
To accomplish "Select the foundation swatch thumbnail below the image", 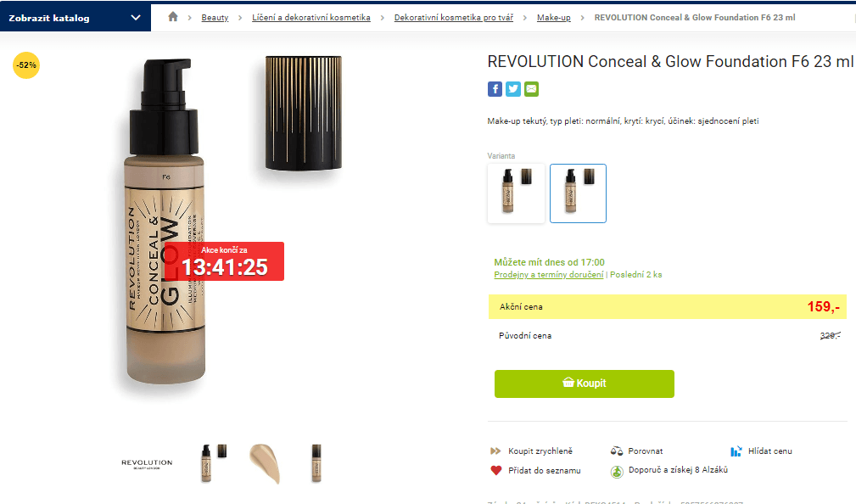I will tap(264, 462).
